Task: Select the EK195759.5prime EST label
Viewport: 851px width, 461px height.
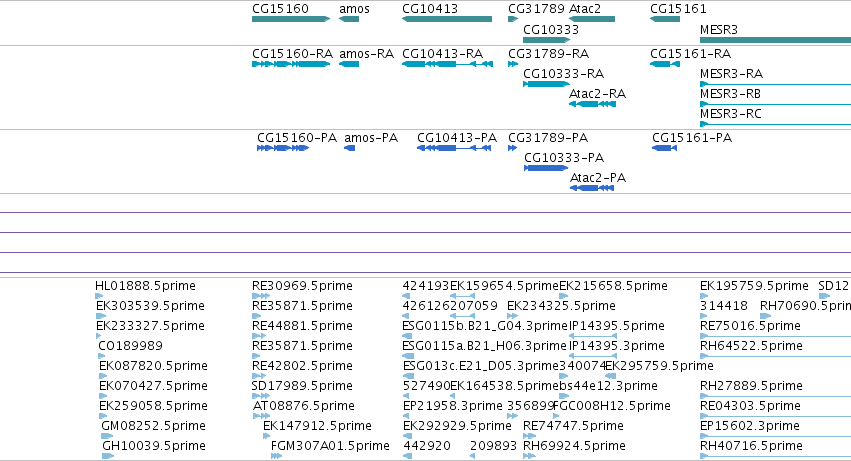Action: pyautogui.click(x=754, y=286)
